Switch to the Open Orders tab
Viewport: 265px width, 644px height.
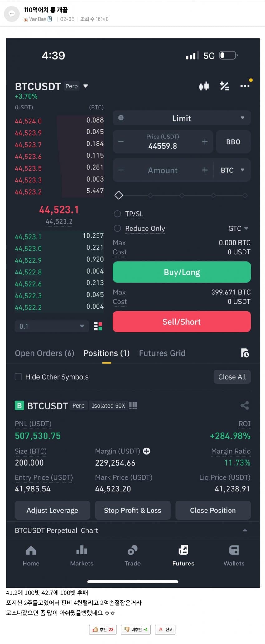coord(45,353)
